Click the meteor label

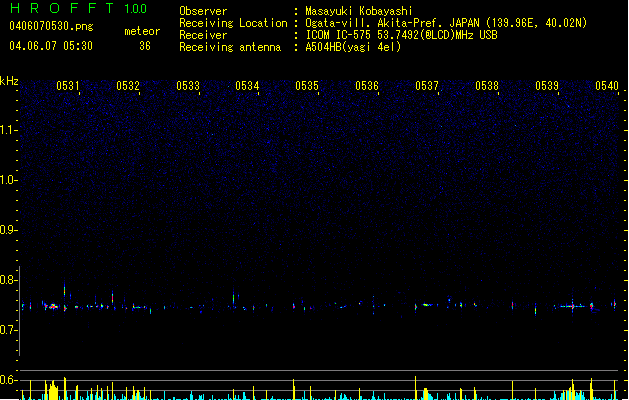pyautogui.click(x=142, y=31)
